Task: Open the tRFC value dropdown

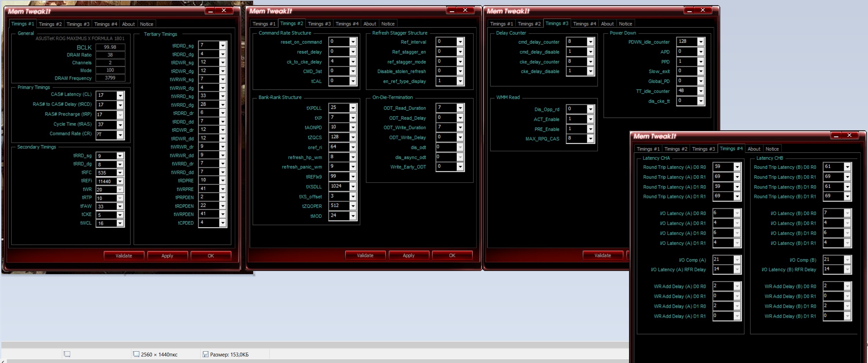Action: coord(120,173)
